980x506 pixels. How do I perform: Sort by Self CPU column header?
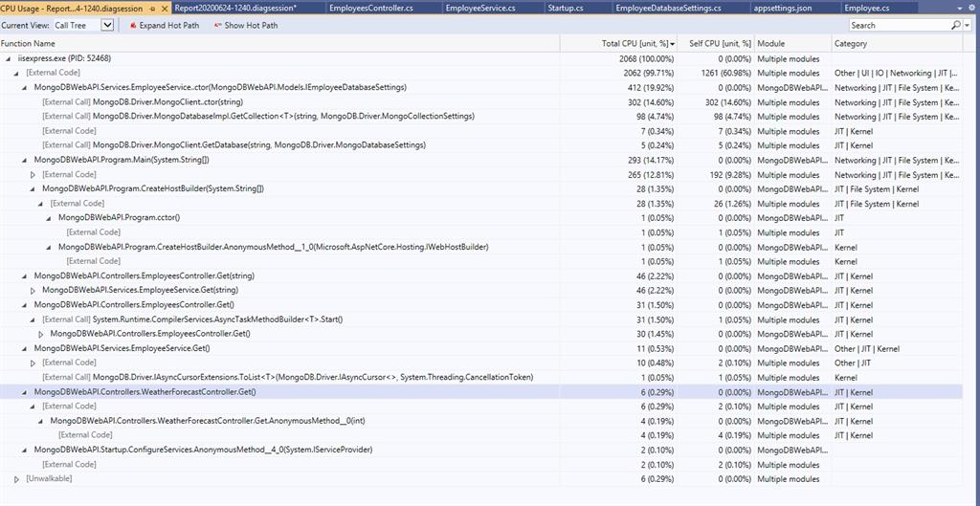717,44
